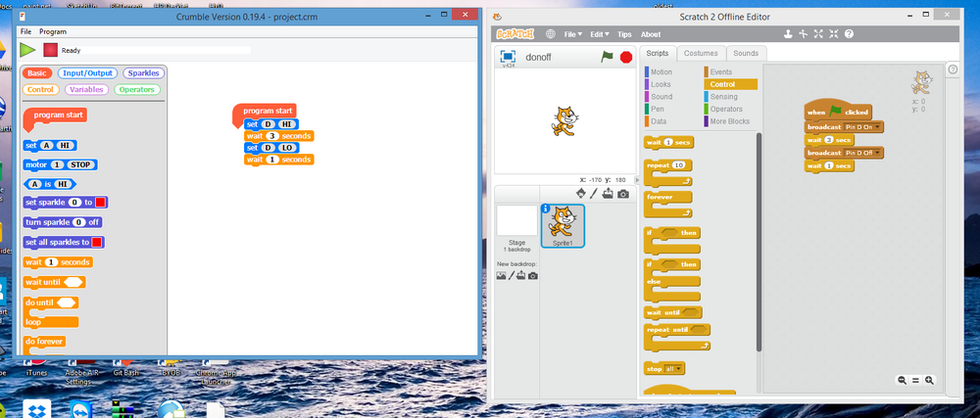Select the Input/Output category in Crumble
The image size is (980, 418).
click(x=87, y=73)
